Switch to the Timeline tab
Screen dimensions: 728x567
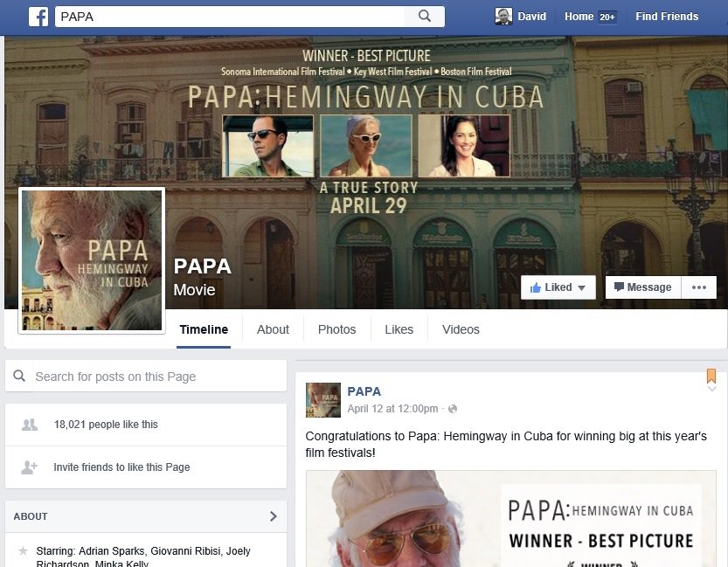pyautogui.click(x=204, y=330)
